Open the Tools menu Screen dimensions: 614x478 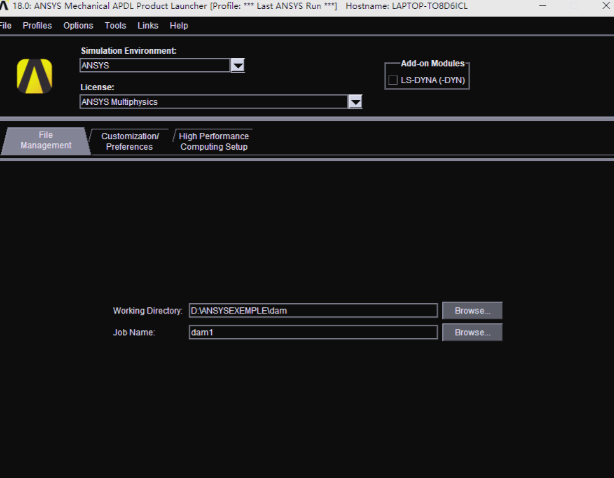(x=115, y=25)
